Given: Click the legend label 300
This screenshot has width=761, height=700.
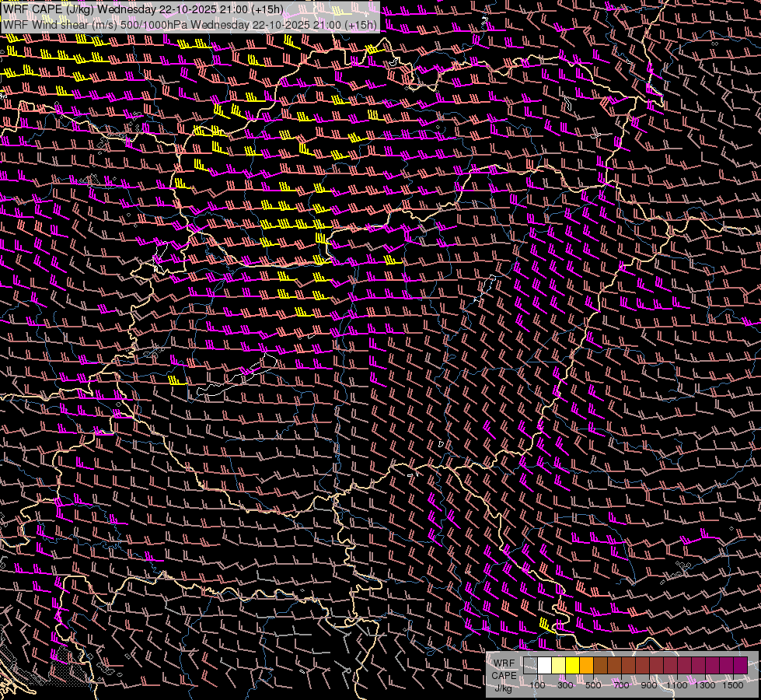Looking at the screenshot, I should tap(565, 685).
